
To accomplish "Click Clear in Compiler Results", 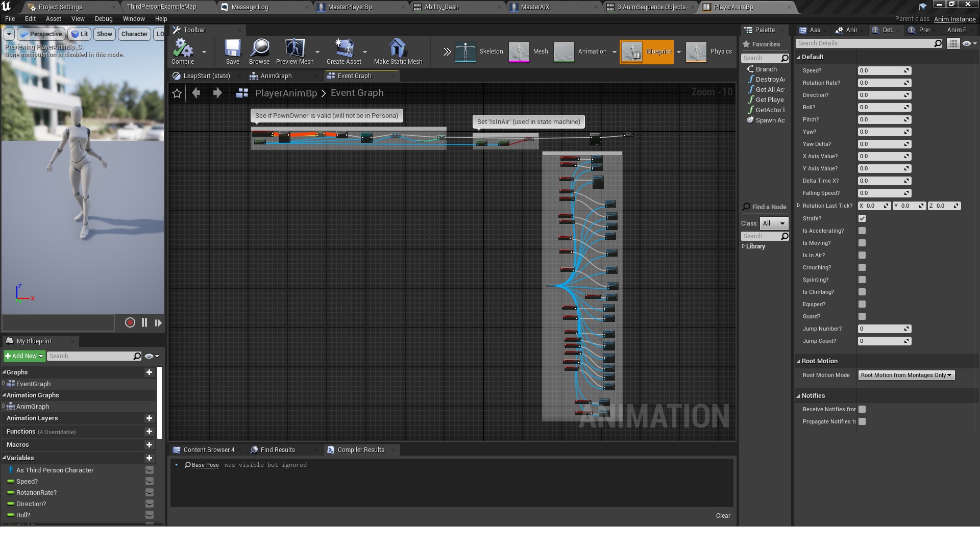I will coord(723,515).
